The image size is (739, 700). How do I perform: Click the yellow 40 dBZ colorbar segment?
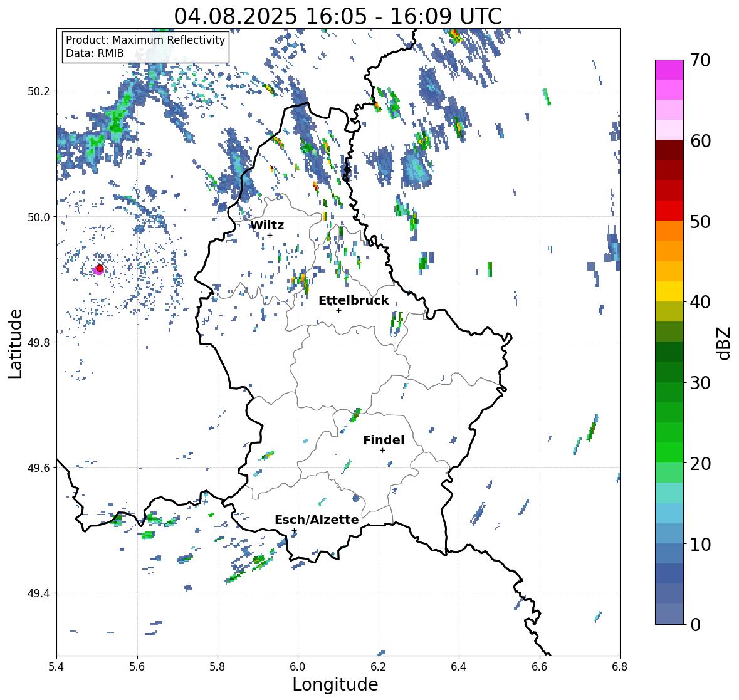click(x=669, y=291)
